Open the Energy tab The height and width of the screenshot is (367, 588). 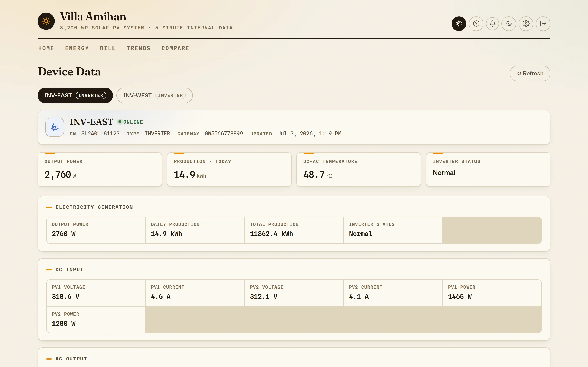tap(77, 48)
